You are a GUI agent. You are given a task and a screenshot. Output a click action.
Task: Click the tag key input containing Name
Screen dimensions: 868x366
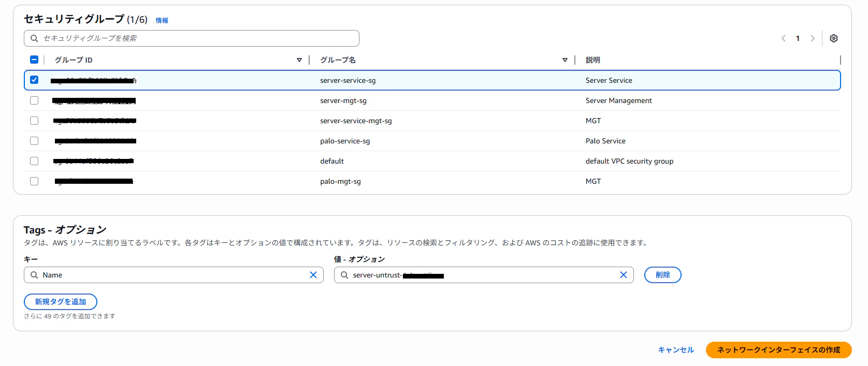coord(173,275)
